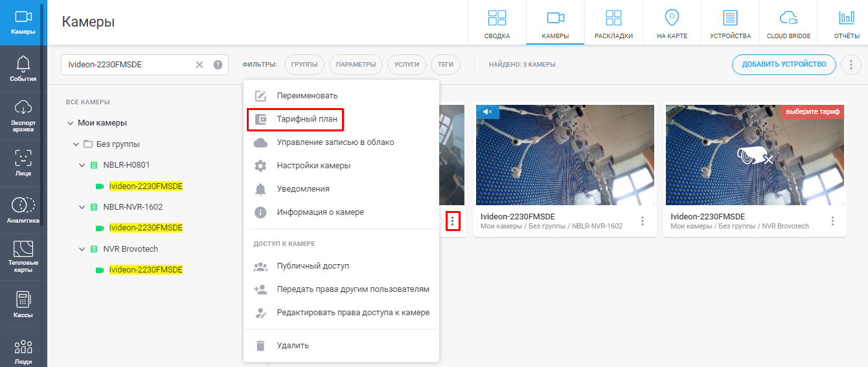868x367 pixels.
Task: Click the 'выберите тариф' red badge
Action: 812,111
